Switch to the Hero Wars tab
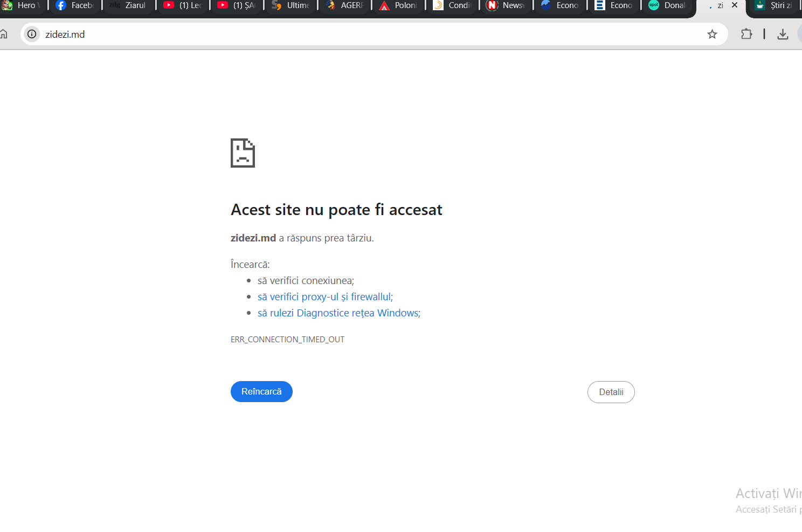 (22, 5)
